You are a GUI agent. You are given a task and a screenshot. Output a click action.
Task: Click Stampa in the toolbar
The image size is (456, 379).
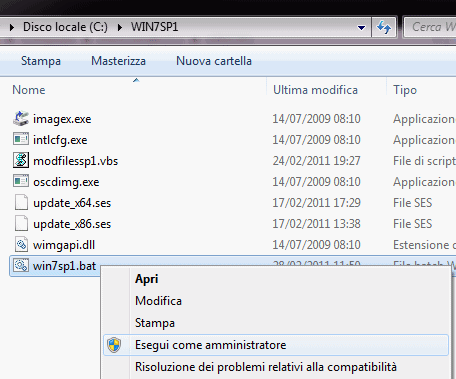[41, 61]
